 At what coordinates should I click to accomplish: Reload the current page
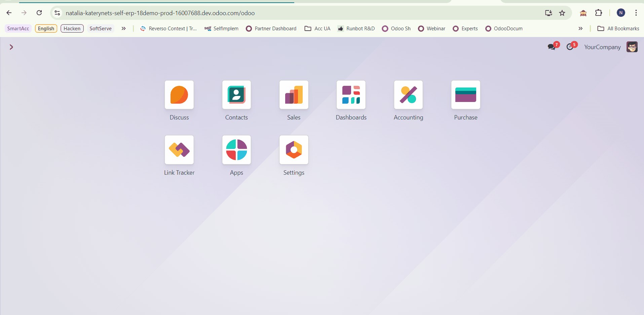click(39, 13)
